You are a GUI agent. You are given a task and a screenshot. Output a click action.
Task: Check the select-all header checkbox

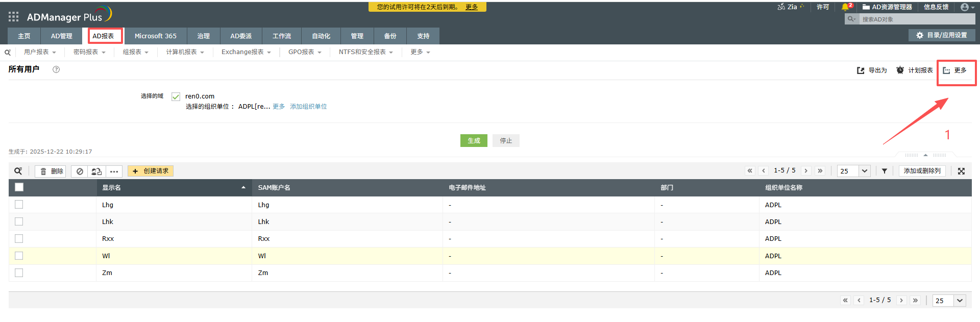click(x=19, y=187)
